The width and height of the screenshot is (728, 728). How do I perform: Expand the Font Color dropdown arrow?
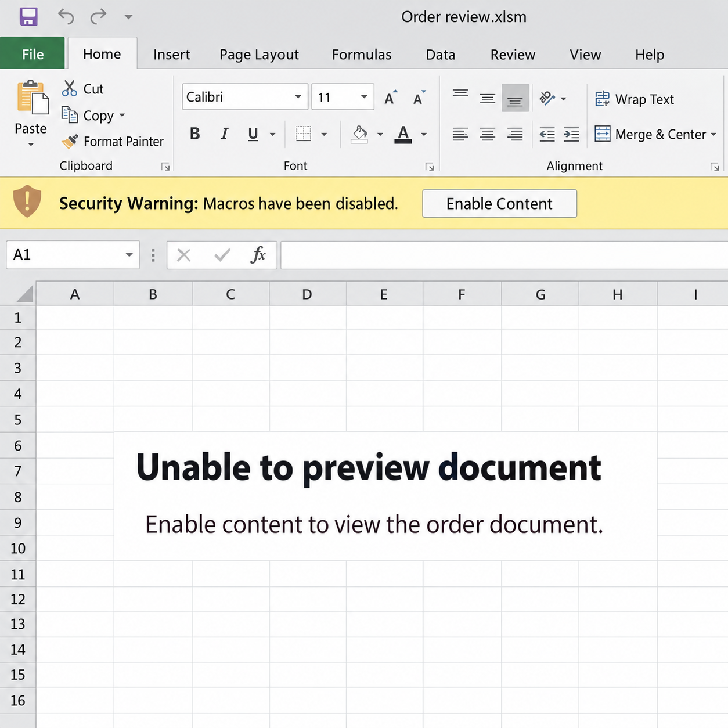pos(424,135)
